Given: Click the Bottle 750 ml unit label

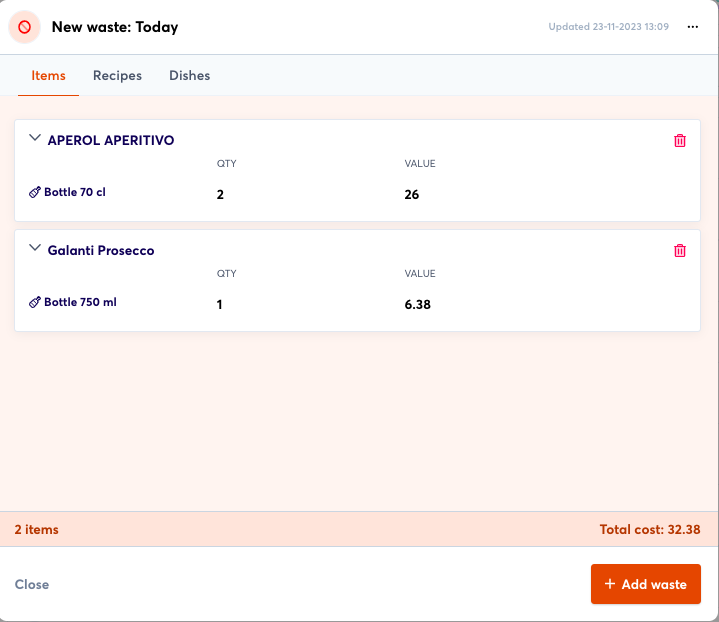Looking at the screenshot, I should click(80, 302).
